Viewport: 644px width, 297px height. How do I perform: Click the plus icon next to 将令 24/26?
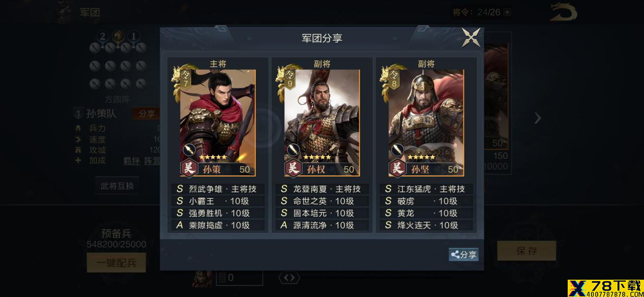point(507,12)
